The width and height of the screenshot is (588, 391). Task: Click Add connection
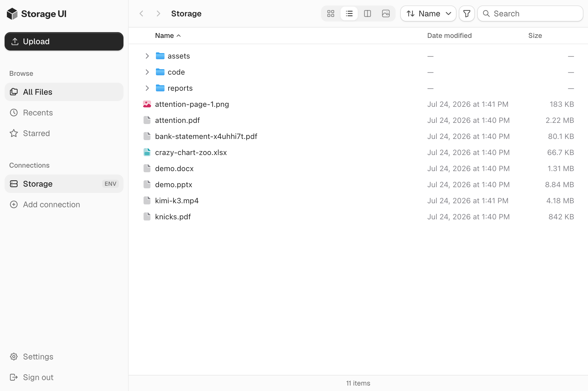(x=64, y=204)
